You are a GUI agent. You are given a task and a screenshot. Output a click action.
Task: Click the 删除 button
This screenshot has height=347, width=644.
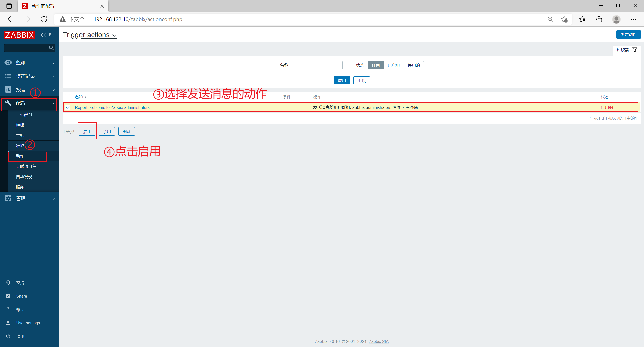tap(127, 131)
